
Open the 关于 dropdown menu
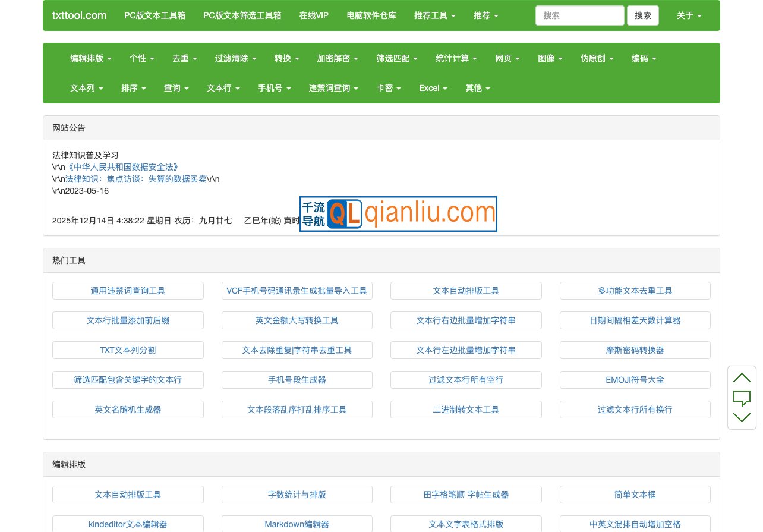tap(689, 15)
